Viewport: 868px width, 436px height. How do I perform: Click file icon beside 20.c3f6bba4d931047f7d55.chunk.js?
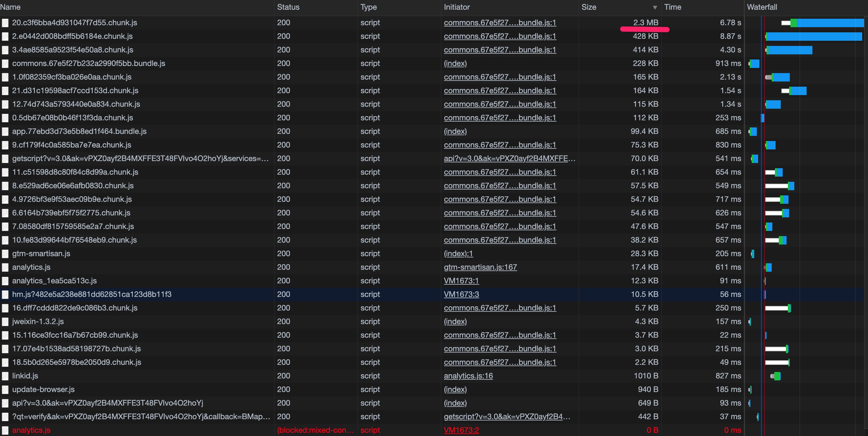click(5, 23)
